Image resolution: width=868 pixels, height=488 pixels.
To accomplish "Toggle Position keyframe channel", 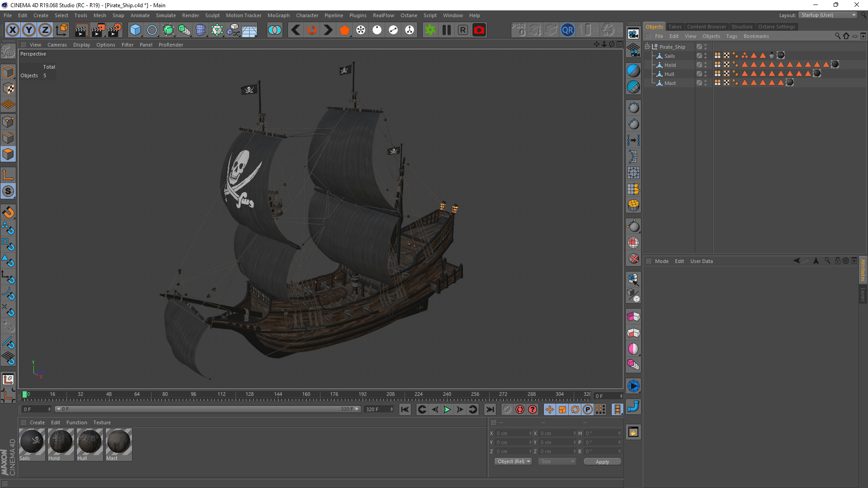I will click(x=549, y=410).
